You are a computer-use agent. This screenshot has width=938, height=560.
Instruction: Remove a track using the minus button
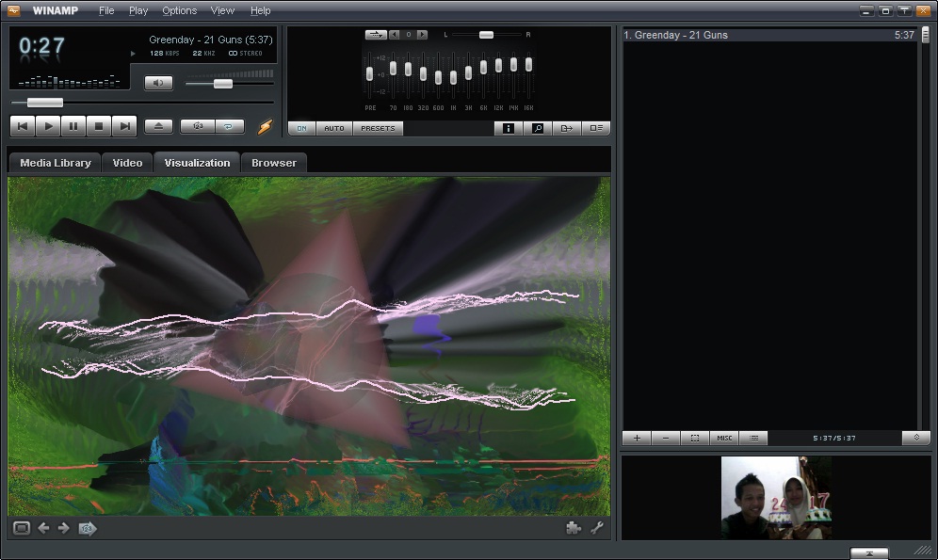click(x=666, y=438)
